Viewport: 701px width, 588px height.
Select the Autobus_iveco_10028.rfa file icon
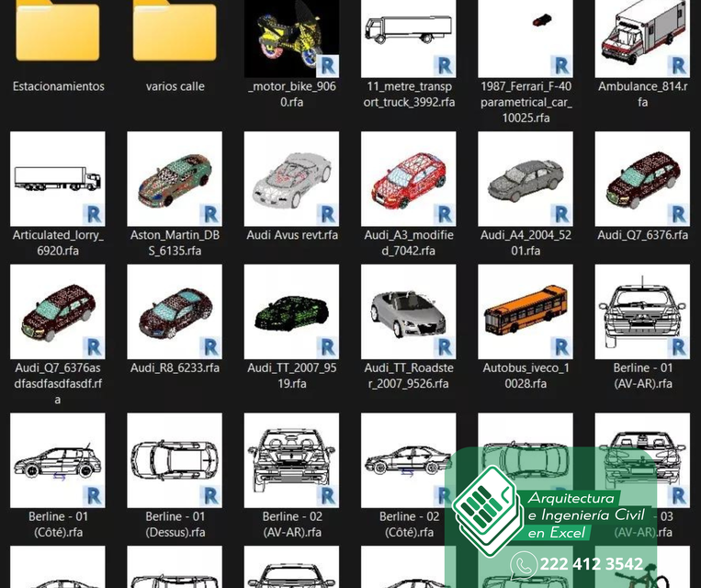[526, 311]
